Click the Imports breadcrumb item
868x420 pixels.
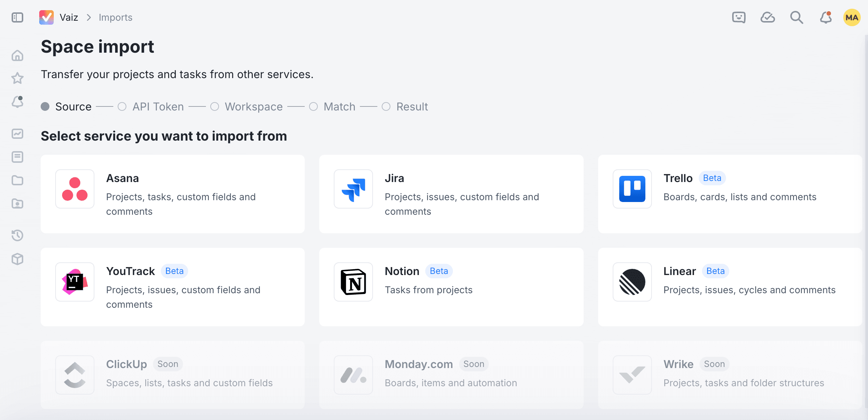(115, 17)
